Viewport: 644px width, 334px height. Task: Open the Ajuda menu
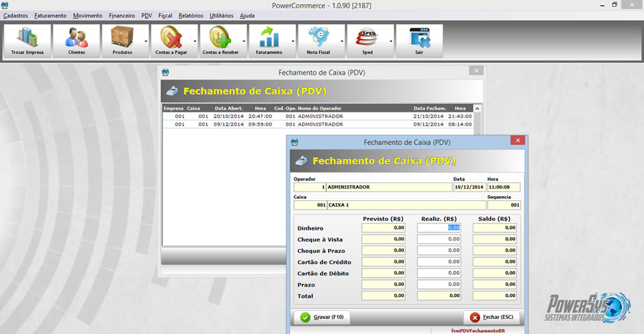(x=247, y=16)
